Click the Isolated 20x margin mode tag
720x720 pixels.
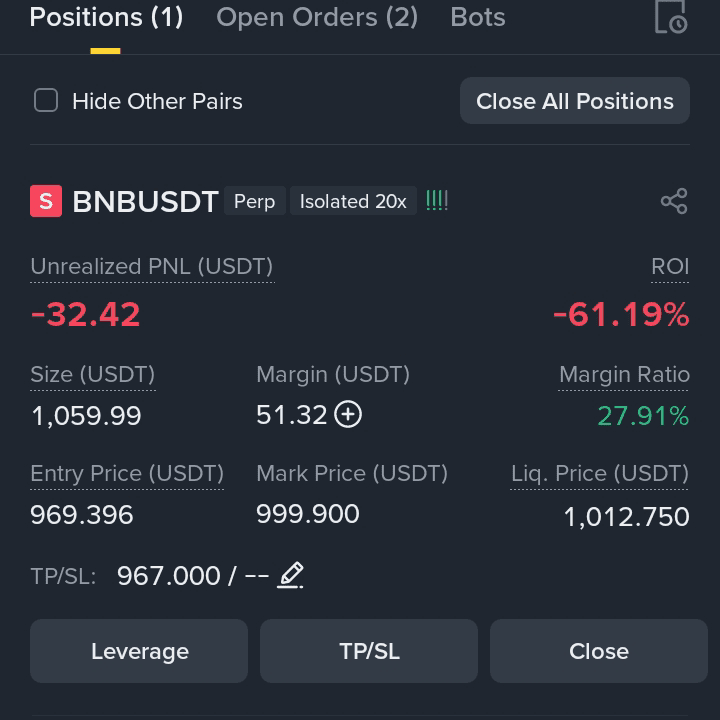pyautogui.click(x=353, y=201)
